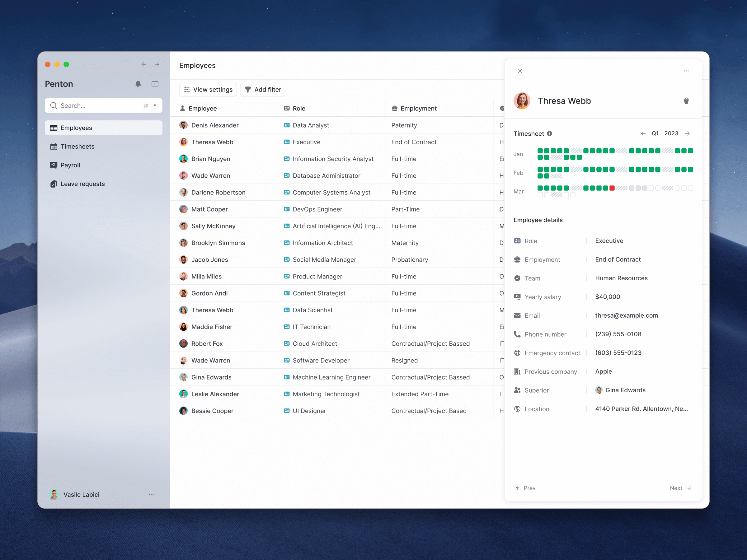This screenshot has height=560, width=747.
Task: Open user options next to Vasile Labici
Action: pos(151,495)
